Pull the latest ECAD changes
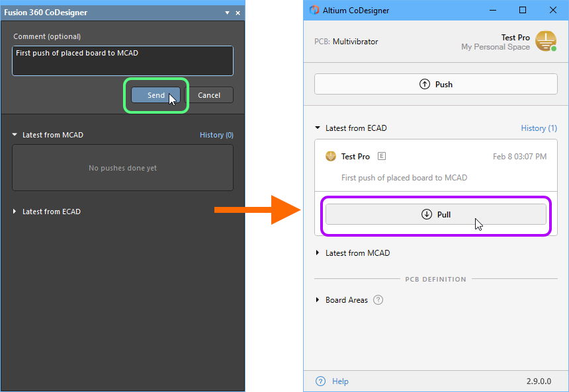Screen dimensions: 569x392 436,215
